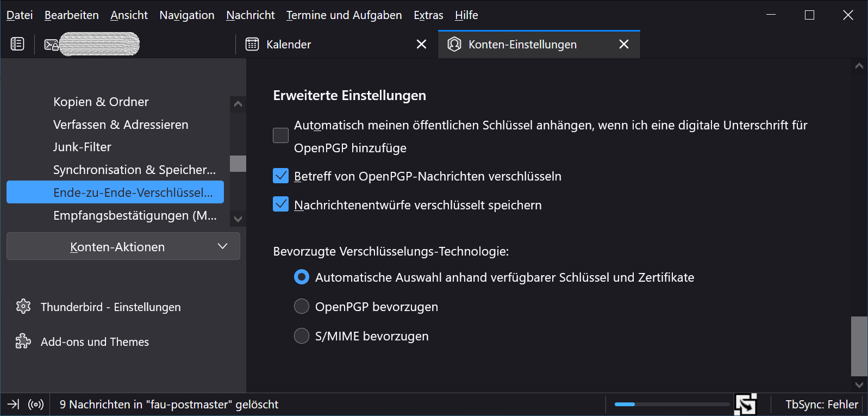Image resolution: width=868 pixels, height=416 pixels.
Task: Click the status bar arrow toggle icon
Action: pos(13,405)
